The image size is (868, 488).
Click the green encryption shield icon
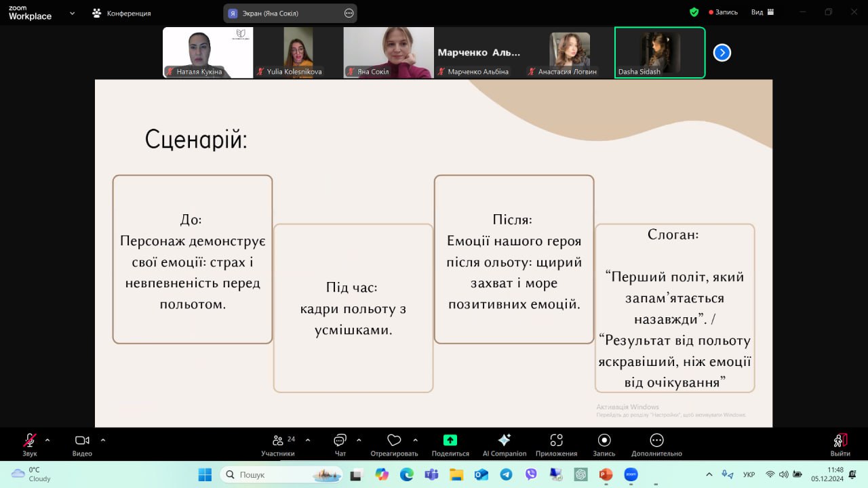tap(694, 12)
